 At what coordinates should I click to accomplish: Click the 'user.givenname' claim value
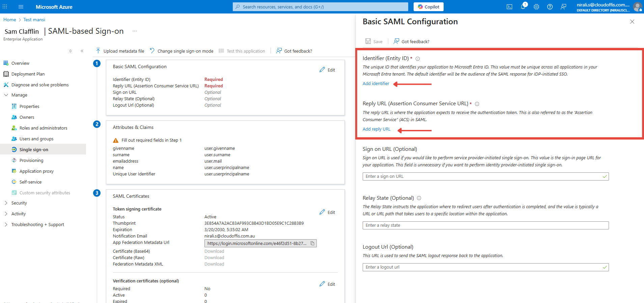tap(220, 148)
